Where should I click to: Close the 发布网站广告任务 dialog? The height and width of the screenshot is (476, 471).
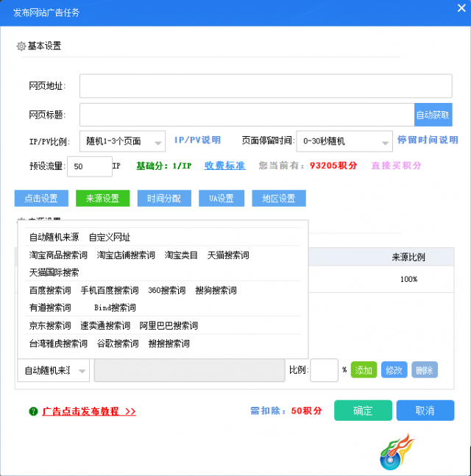tap(461, 8)
